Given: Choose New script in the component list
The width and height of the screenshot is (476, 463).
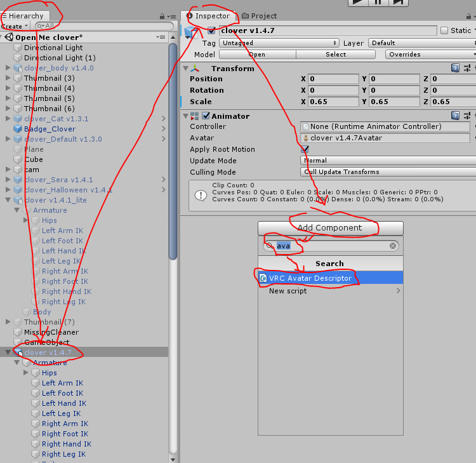Looking at the screenshot, I should click(x=331, y=291).
